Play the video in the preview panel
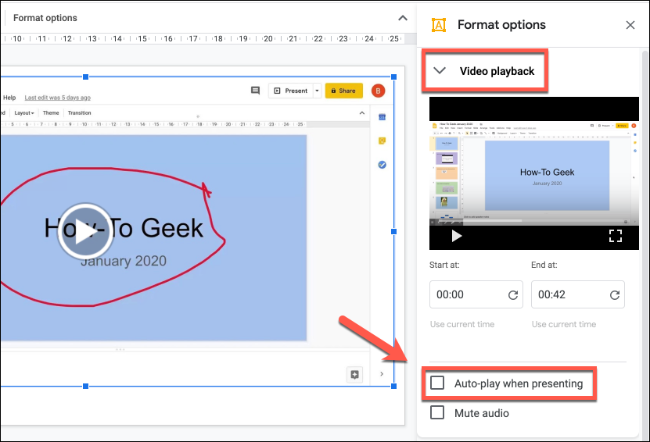650x442 pixels. click(456, 236)
